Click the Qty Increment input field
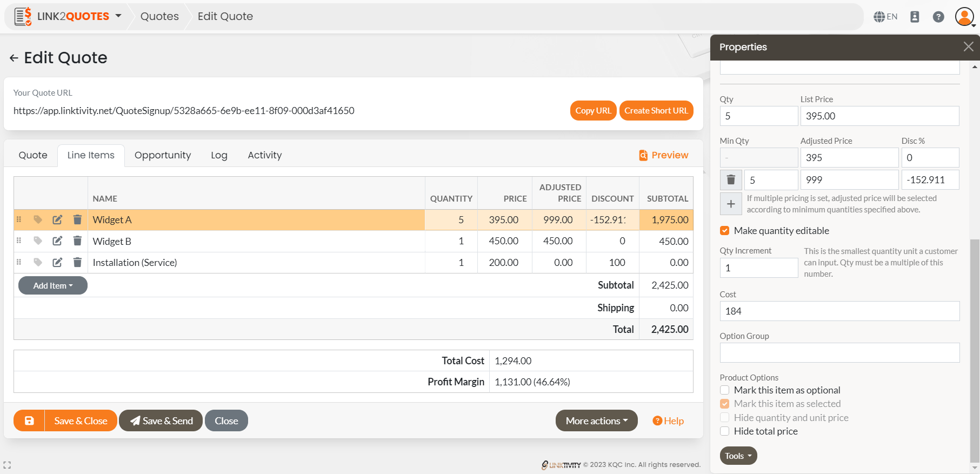Viewport: 980px width, 474px height. coord(759,268)
